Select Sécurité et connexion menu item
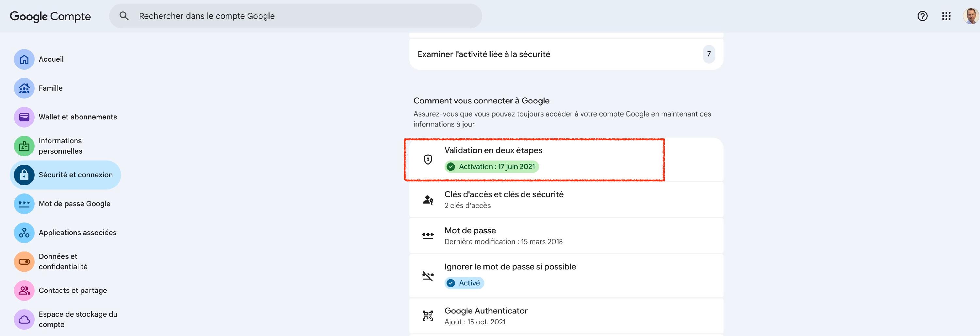 click(65, 175)
